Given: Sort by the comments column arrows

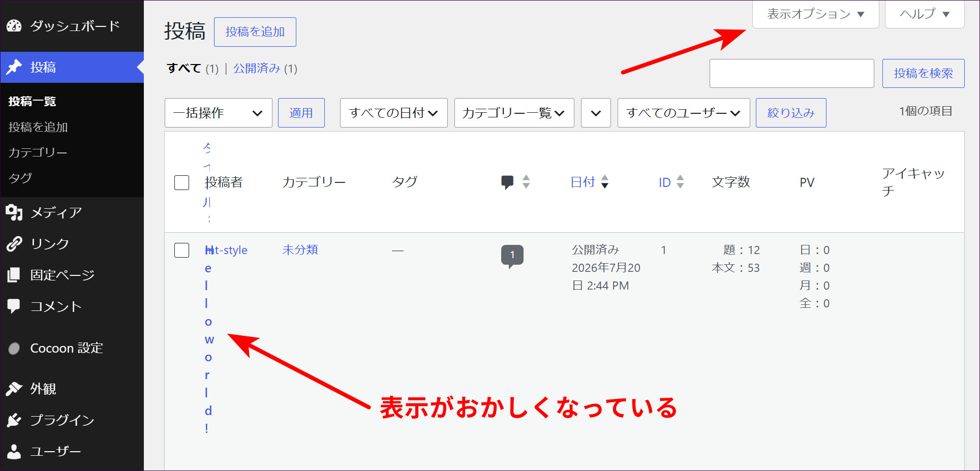Looking at the screenshot, I should pos(526,182).
